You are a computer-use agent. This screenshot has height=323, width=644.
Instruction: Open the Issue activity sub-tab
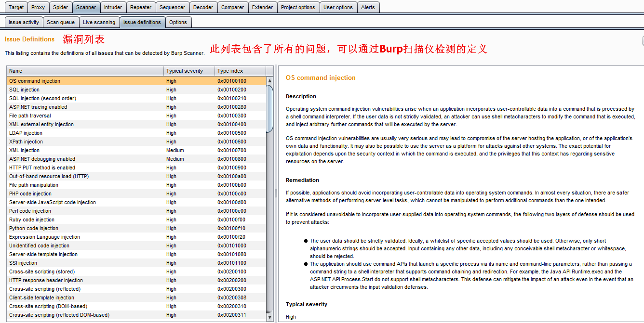[x=24, y=22]
